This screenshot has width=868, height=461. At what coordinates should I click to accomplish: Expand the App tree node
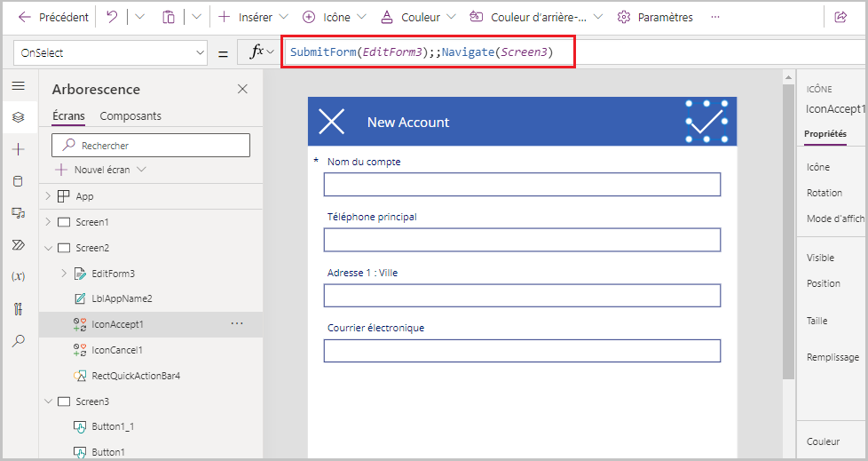click(x=48, y=195)
